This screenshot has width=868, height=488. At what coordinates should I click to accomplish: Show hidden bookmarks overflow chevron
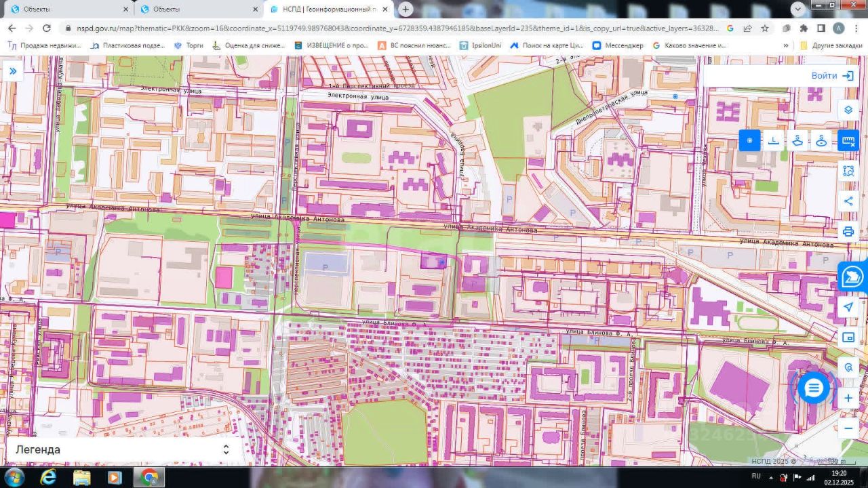coord(786,45)
